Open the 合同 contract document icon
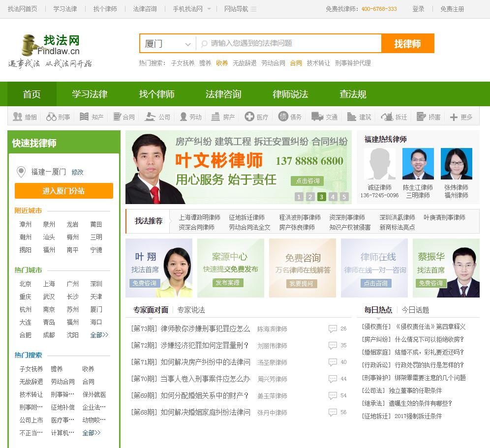The image size is (490, 448). point(117,117)
